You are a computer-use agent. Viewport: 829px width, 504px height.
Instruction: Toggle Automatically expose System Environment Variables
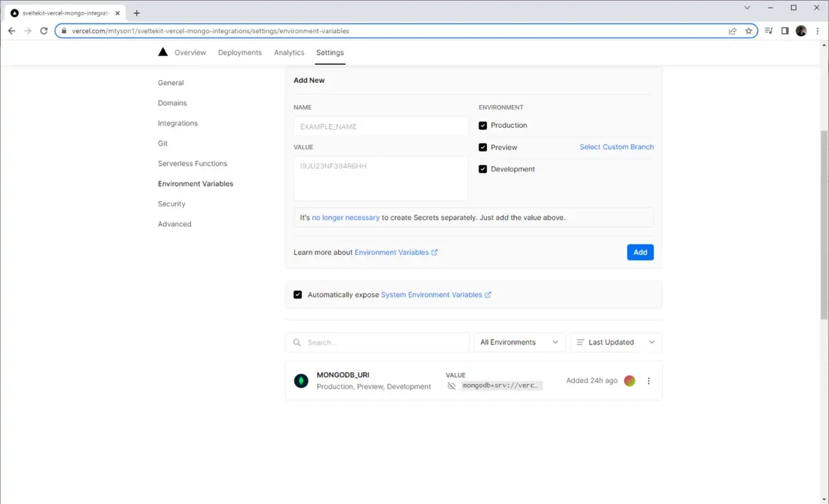(298, 295)
